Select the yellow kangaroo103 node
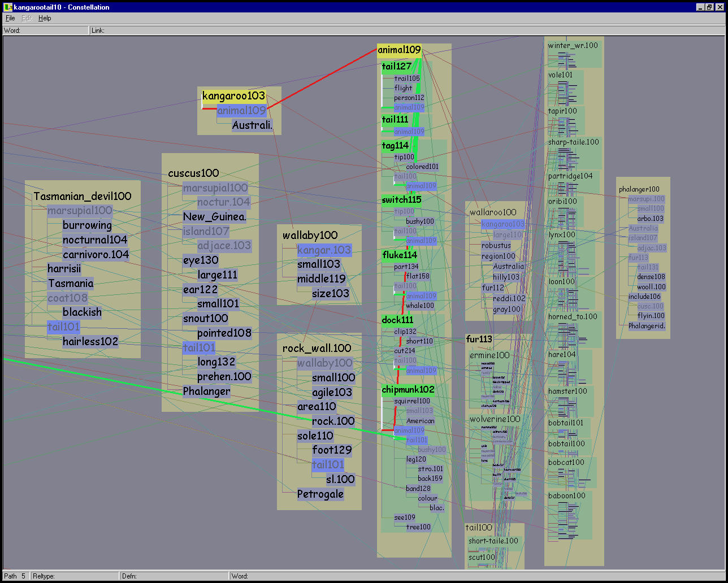 click(233, 96)
